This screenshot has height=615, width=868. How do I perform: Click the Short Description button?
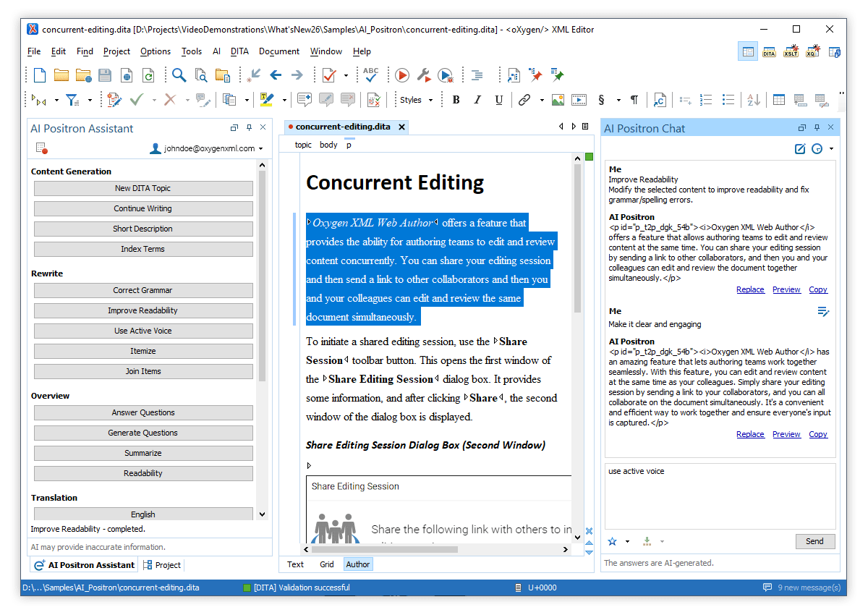(x=143, y=229)
